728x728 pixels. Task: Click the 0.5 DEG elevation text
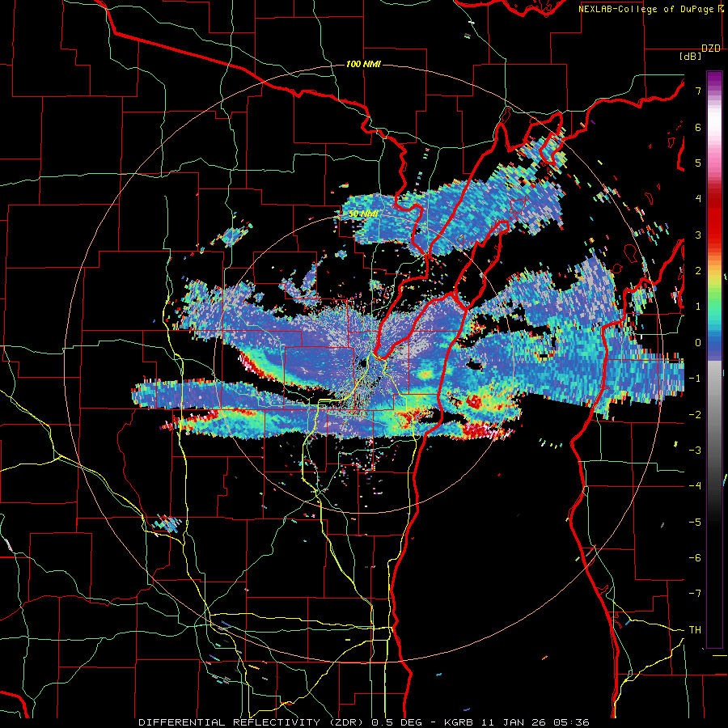[x=396, y=722]
